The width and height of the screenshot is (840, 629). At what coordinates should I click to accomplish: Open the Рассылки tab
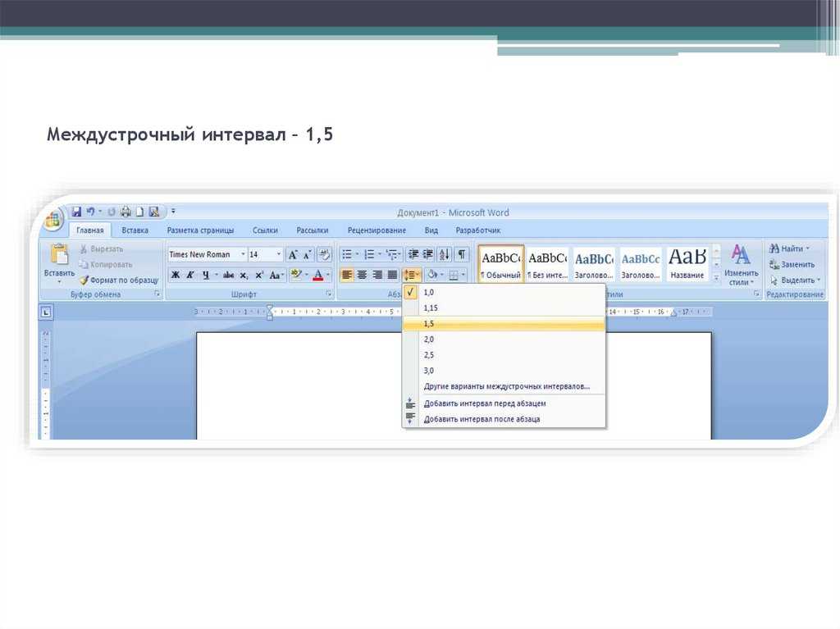point(313,230)
